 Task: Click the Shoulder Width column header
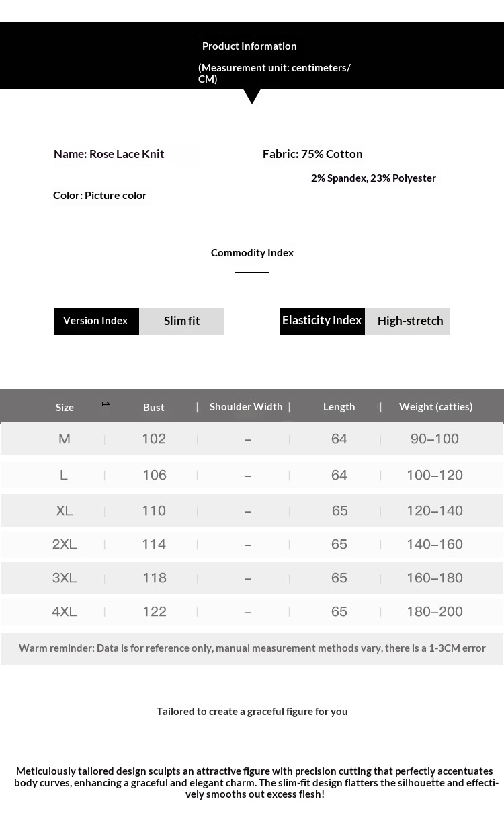coord(246,406)
